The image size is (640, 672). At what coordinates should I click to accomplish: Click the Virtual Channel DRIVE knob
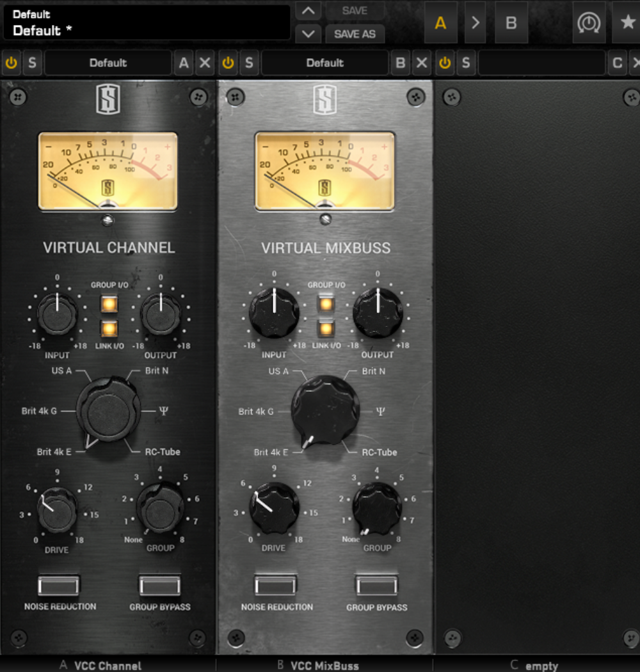coord(57,509)
